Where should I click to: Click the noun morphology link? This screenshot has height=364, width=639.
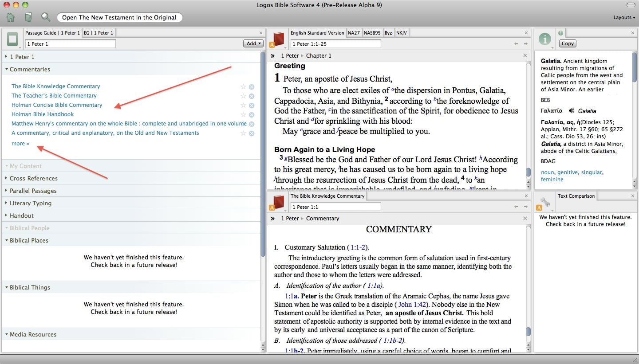pyautogui.click(x=548, y=172)
